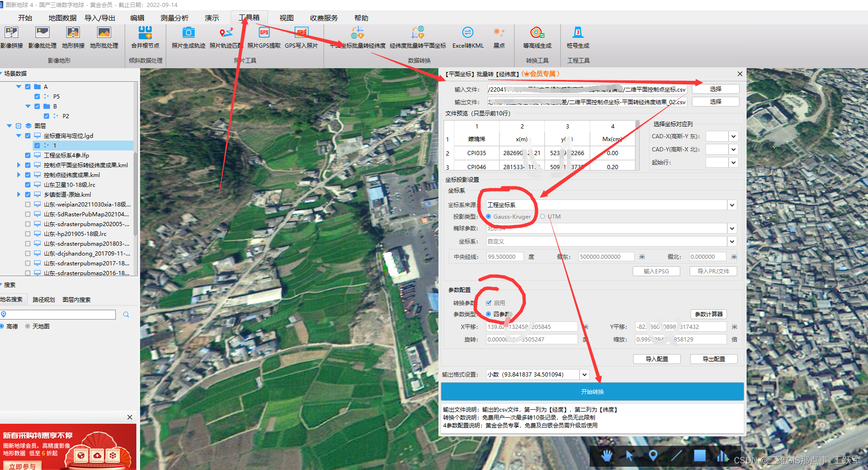Open the 桩号生成 tool
868x470 pixels.
[x=578, y=37]
